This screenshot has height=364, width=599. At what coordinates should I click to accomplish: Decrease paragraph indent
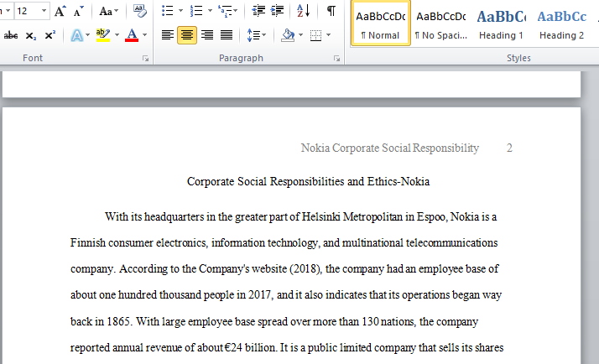click(258, 11)
